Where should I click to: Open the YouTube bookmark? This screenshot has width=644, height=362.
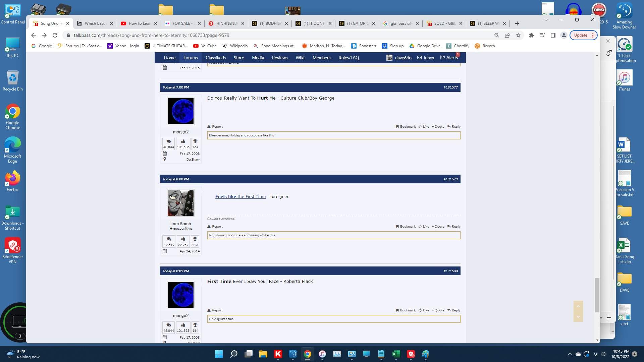[x=205, y=46]
